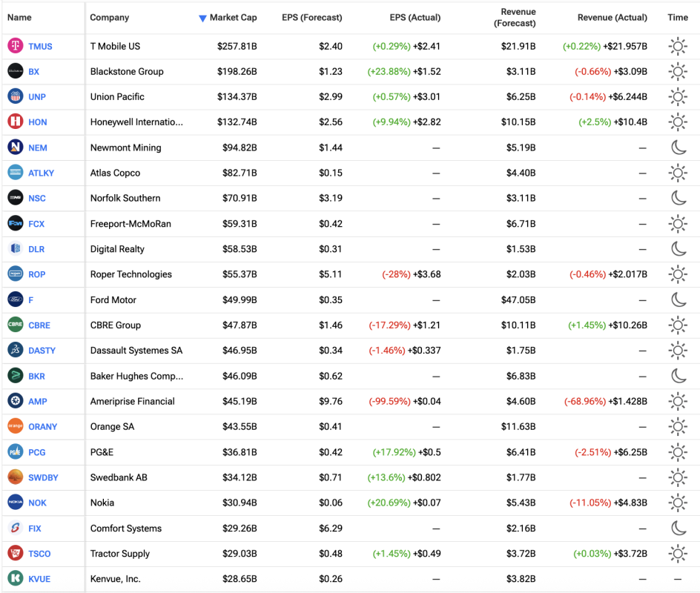Click the sun icon in TMUS row
The width and height of the screenshot is (700, 593).
pyautogui.click(x=678, y=46)
